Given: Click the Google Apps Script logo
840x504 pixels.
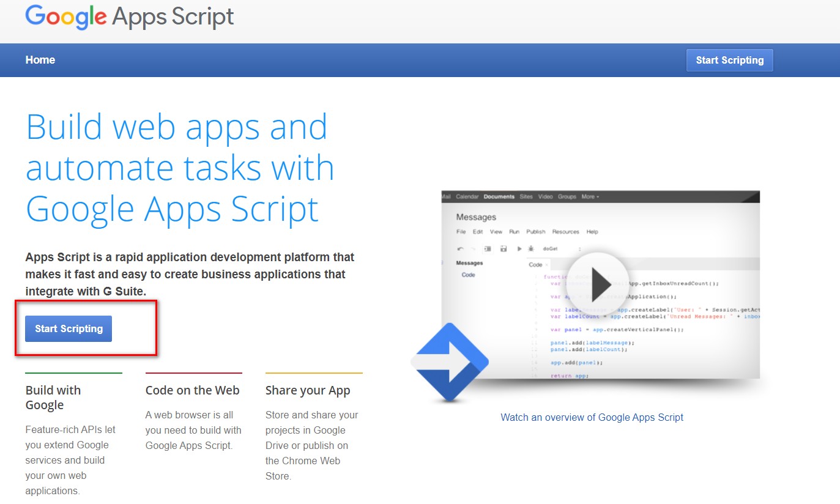Looking at the screenshot, I should tap(130, 17).
